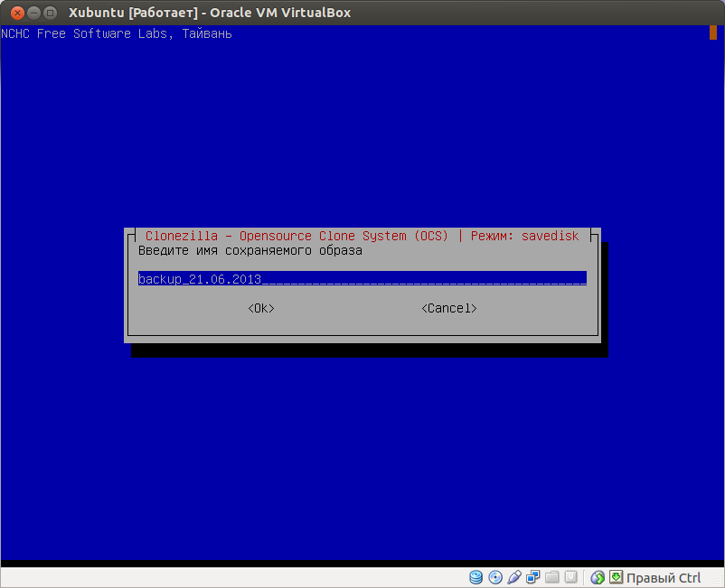
Task: Click 'Введите имя сохраняемого образа' prompt text
Action: pos(250,251)
